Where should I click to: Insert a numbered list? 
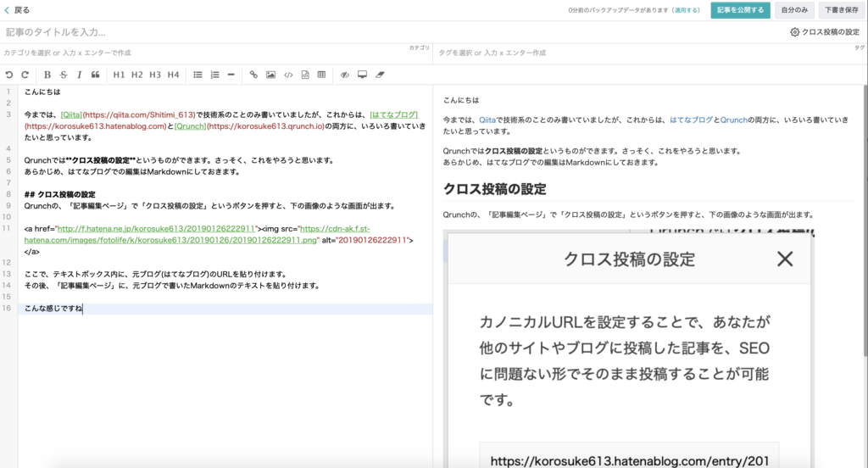click(214, 75)
